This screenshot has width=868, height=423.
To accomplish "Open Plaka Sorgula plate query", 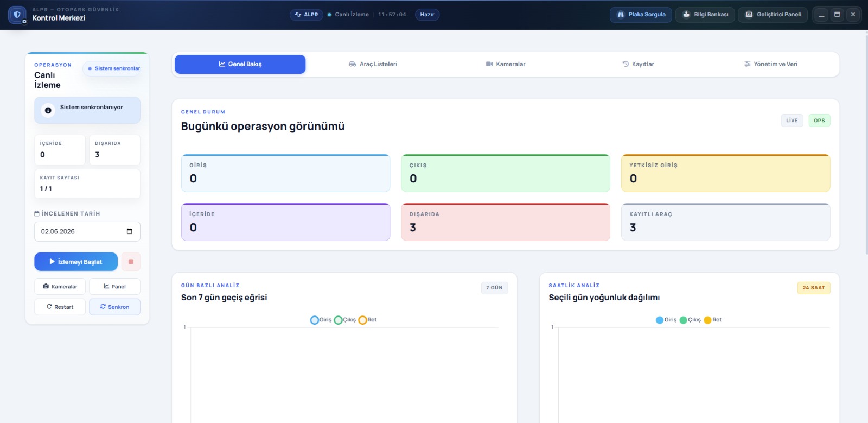I will (x=641, y=15).
